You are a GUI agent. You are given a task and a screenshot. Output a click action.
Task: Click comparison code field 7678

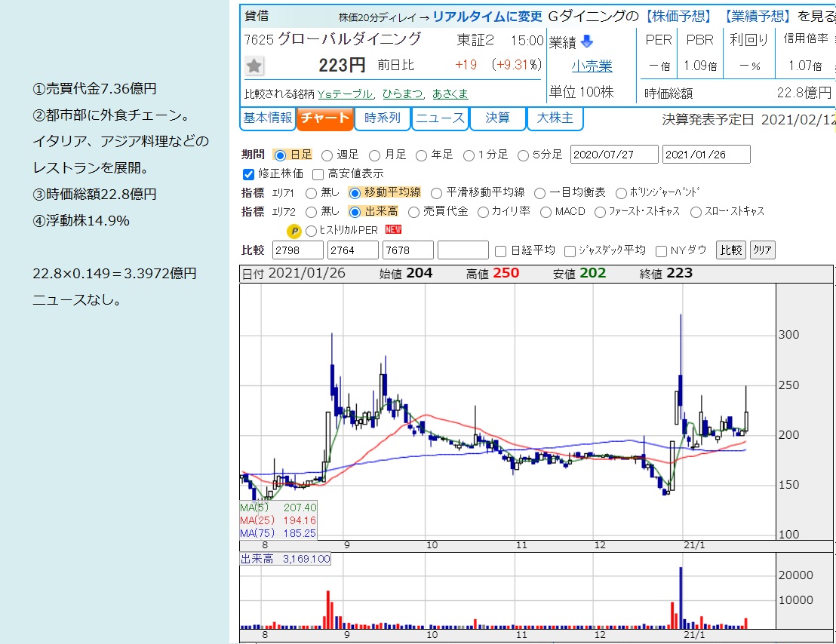[408, 250]
